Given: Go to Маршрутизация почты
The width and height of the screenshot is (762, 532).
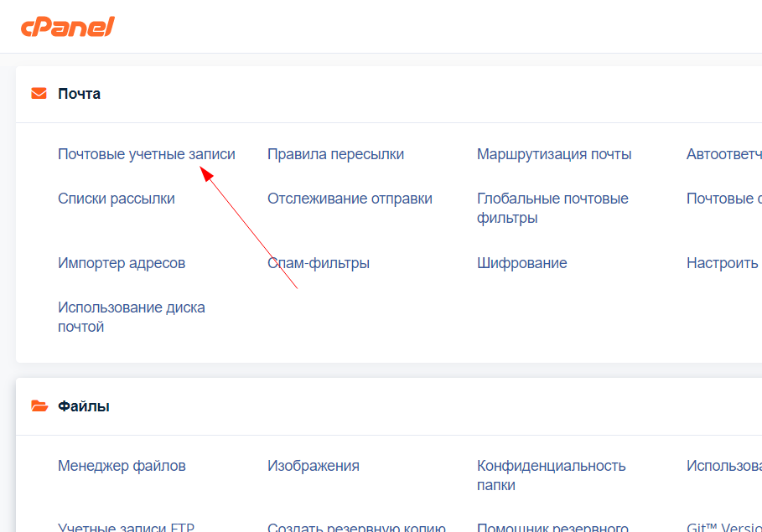Looking at the screenshot, I should 554,154.
